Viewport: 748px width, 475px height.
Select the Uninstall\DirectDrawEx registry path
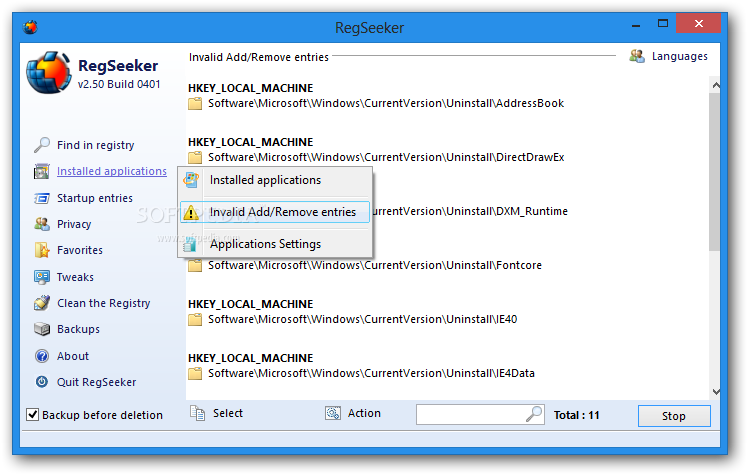click(386, 157)
